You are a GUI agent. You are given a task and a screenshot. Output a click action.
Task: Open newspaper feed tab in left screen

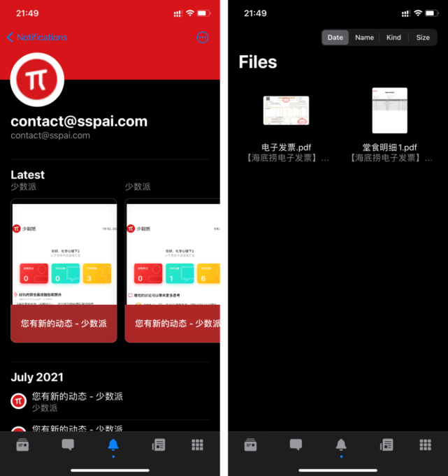(159, 445)
